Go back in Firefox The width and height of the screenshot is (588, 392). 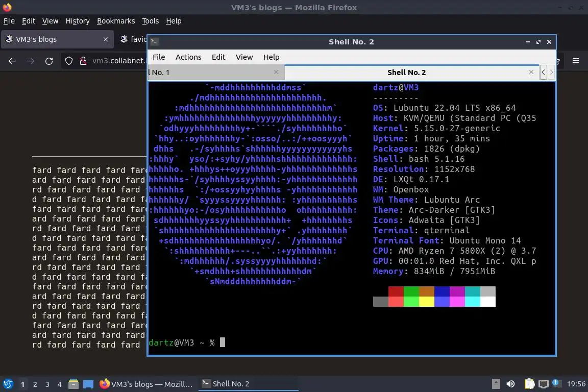click(12, 61)
